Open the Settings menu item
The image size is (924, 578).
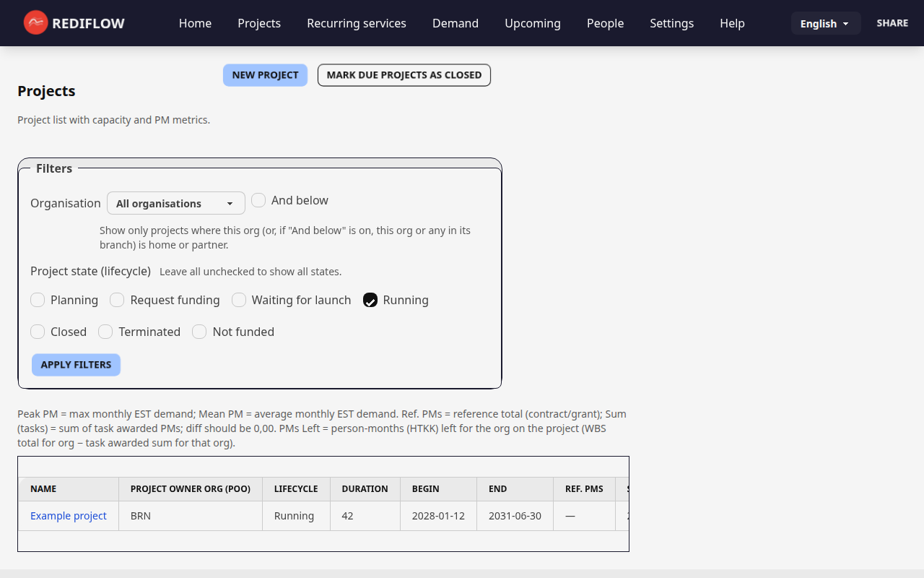point(671,23)
